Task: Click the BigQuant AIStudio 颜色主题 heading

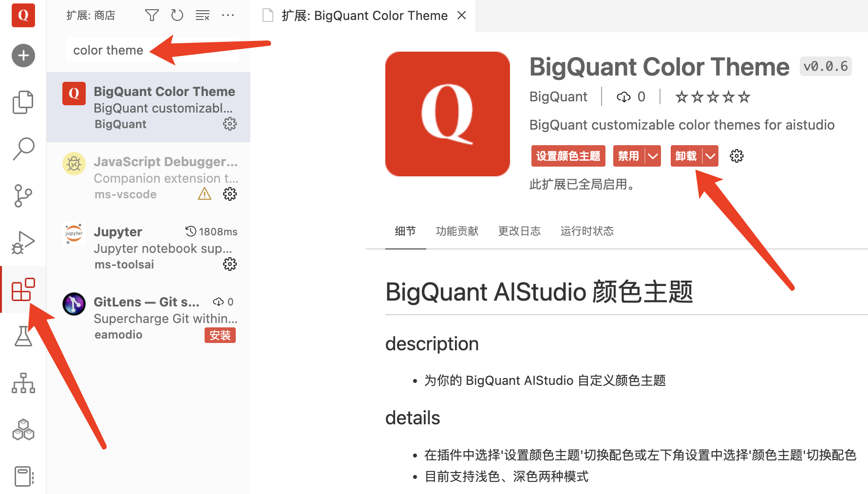Action: (x=539, y=292)
